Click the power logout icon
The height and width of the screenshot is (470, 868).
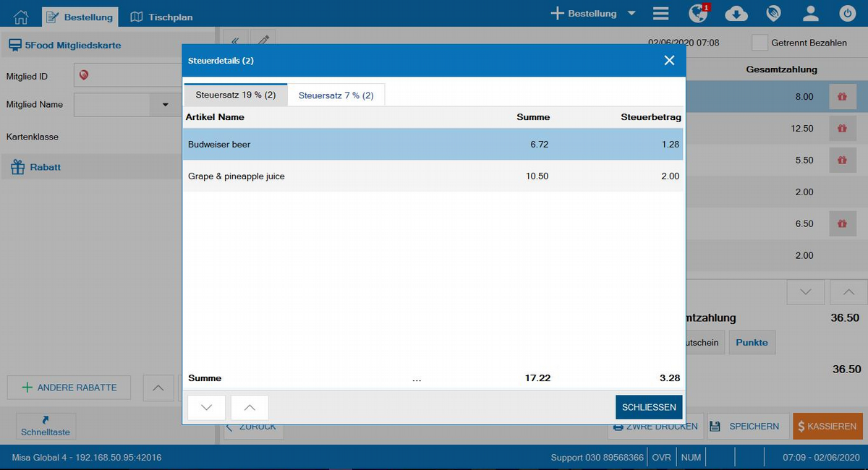847,14
